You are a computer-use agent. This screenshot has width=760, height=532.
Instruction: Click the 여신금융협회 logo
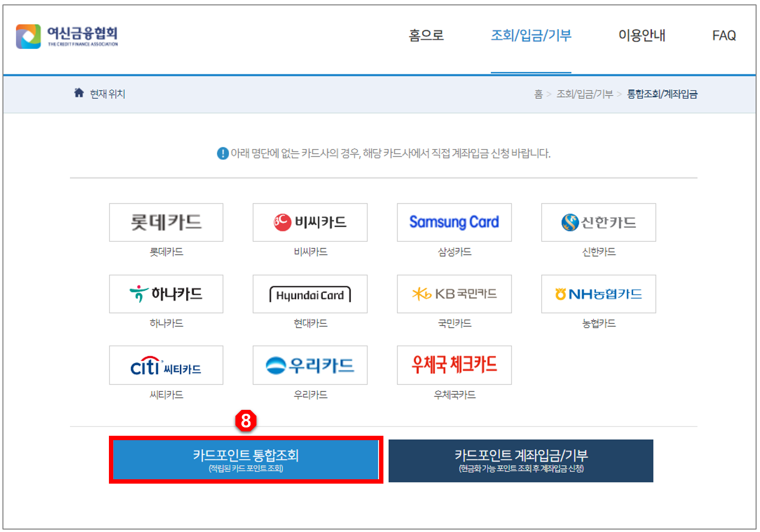click(67, 36)
